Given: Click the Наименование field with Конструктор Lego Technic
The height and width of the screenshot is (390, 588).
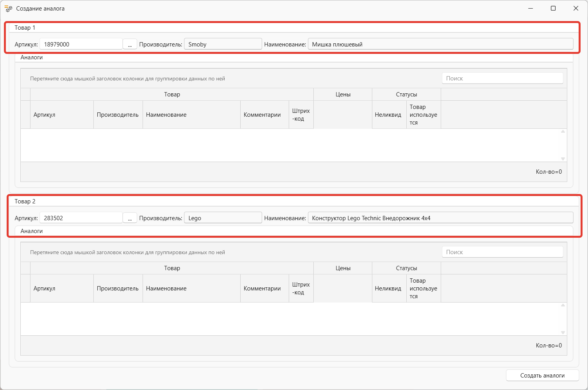Looking at the screenshot, I should click(440, 218).
